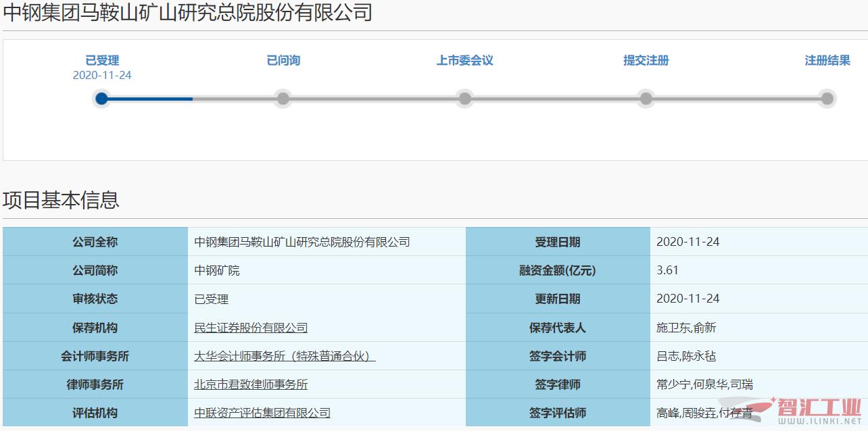Click the 吕志,陈永毡 accountants value
Viewport: 868px width, 431px height.
tap(686, 356)
